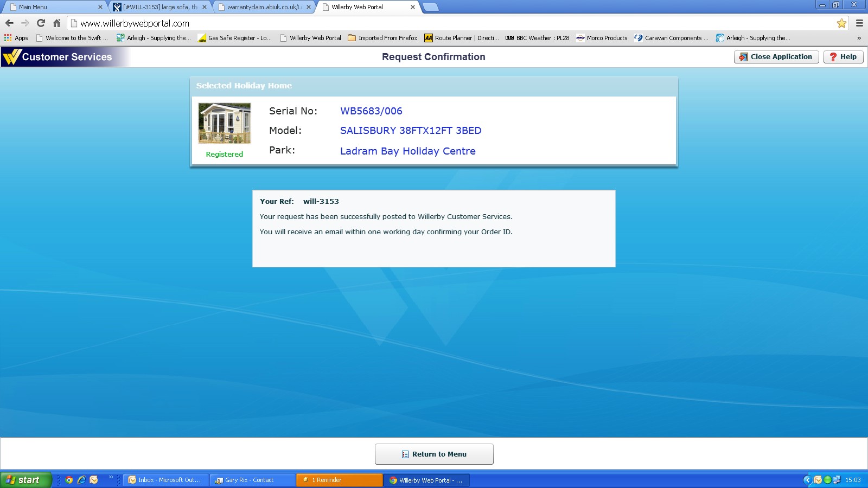Expand the bookmarks bar overflow chevron
Screen dimensions: 868x488
[859, 38]
